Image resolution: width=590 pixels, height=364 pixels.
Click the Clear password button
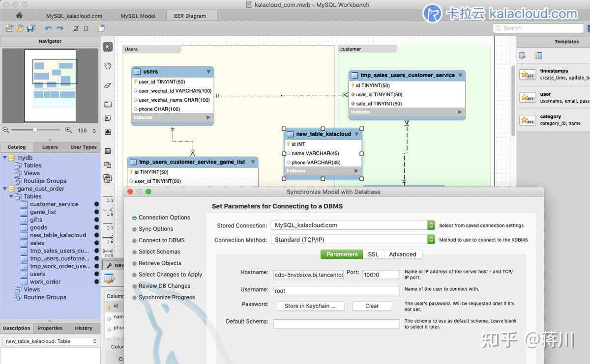click(x=372, y=306)
